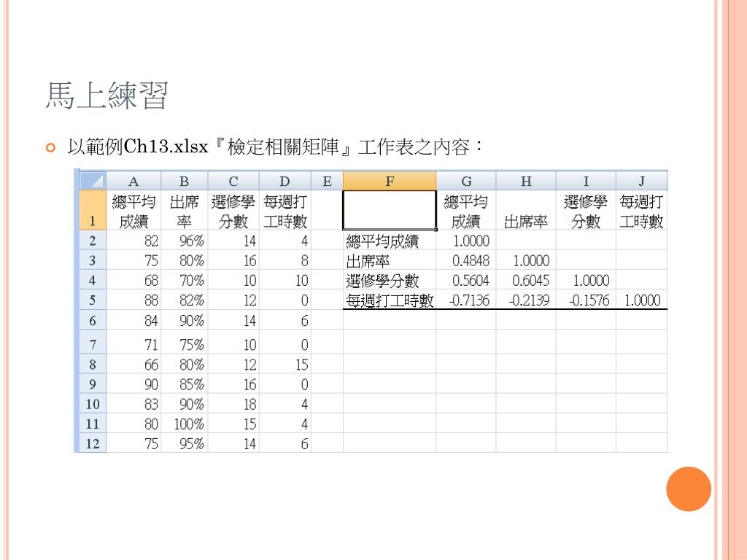The image size is (747, 560).
Task: Select column B header
Action: pyautogui.click(x=185, y=181)
